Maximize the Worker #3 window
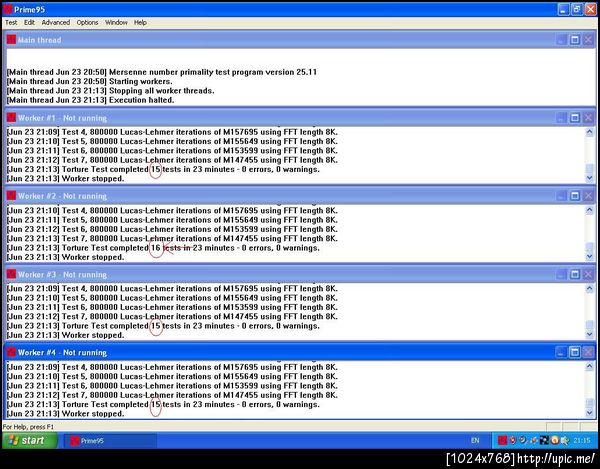Viewport: 600px width, 469px height. [x=575, y=274]
